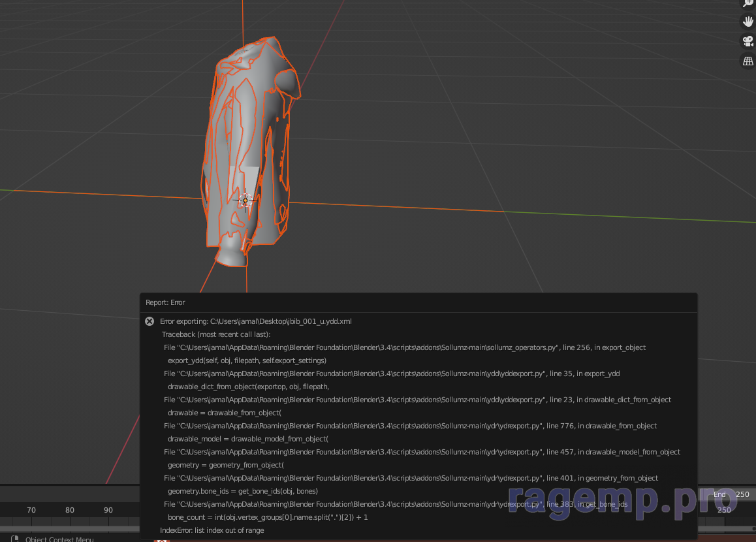
Task: Click the traceback line mentioning line 401
Action: click(x=411, y=477)
